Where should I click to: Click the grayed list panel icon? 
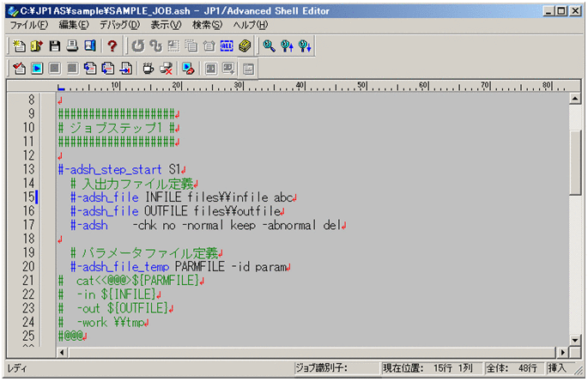[248, 69]
